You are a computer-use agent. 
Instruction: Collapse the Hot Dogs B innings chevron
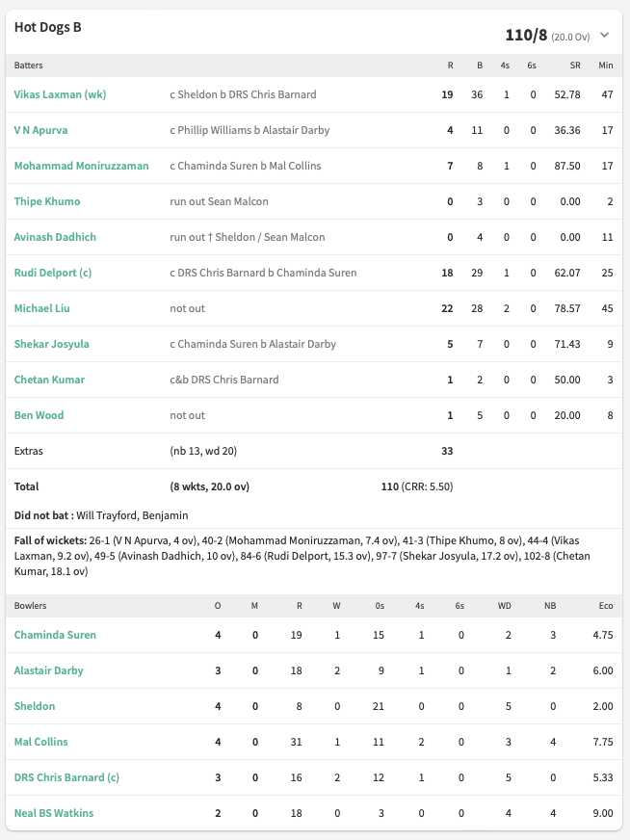point(605,36)
